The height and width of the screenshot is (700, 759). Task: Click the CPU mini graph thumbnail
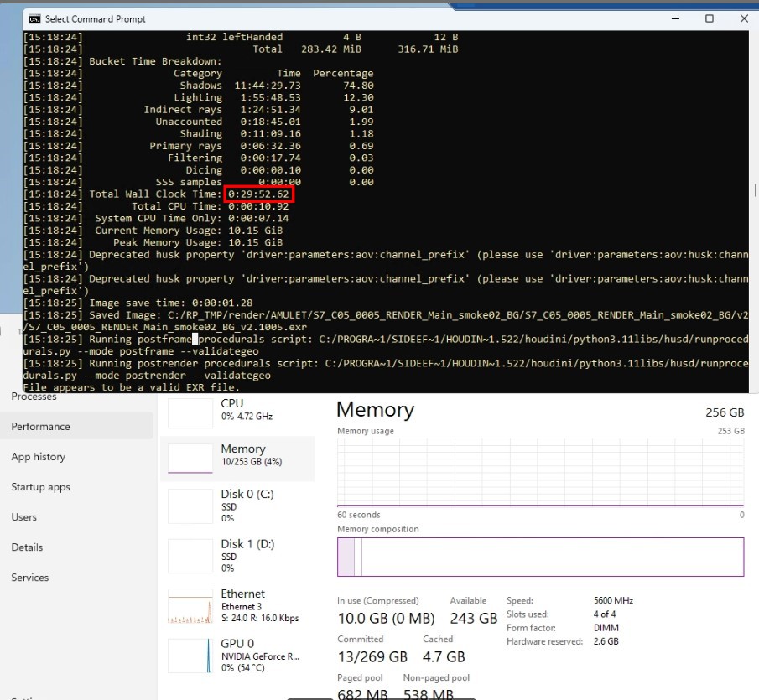(x=190, y=412)
